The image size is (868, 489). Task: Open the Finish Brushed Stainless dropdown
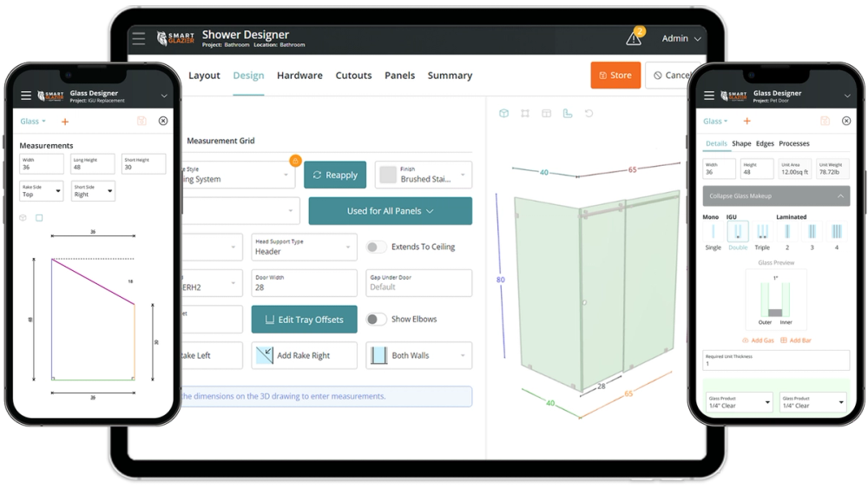click(424, 175)
